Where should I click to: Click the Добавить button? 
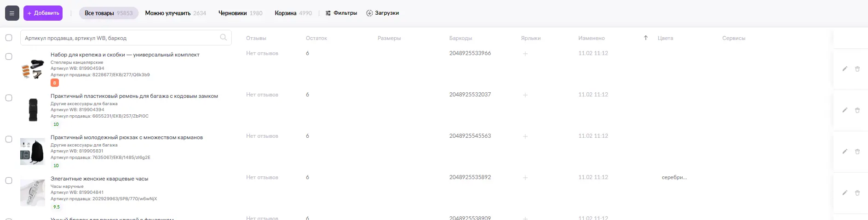pyautogui.click(x=43, y=13)
